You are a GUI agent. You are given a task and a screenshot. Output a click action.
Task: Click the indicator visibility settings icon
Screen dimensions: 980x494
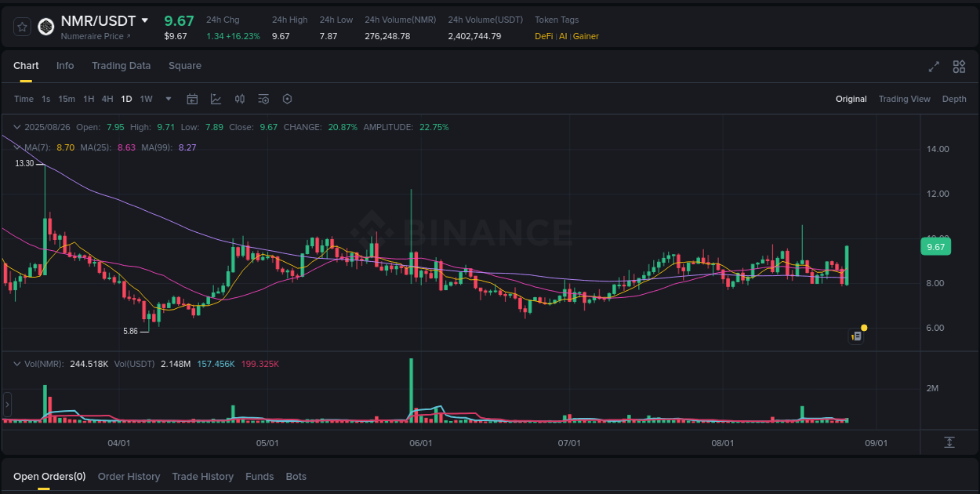[x=263, y=99]
